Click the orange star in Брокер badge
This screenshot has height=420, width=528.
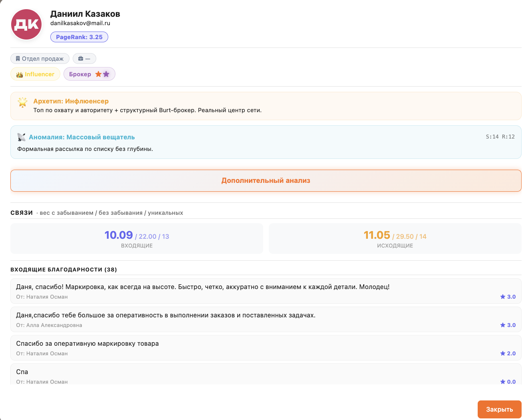click(x=98, y=74)
